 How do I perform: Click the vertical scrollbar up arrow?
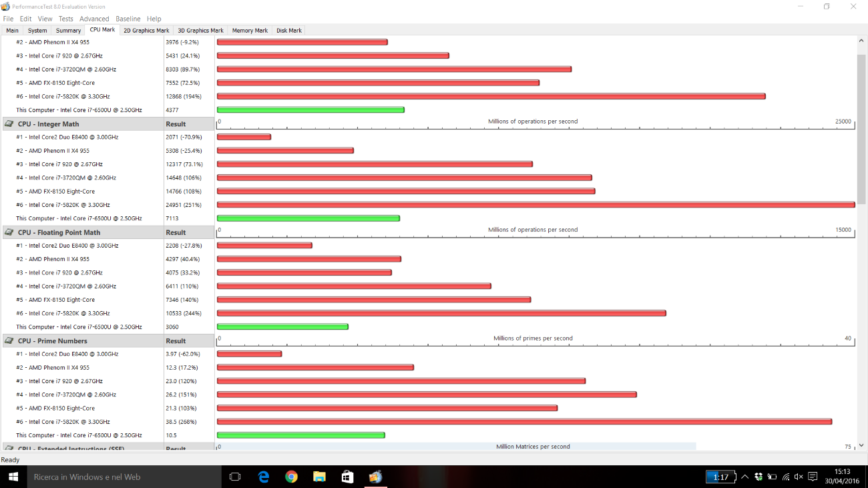click(x=861, y=41)
